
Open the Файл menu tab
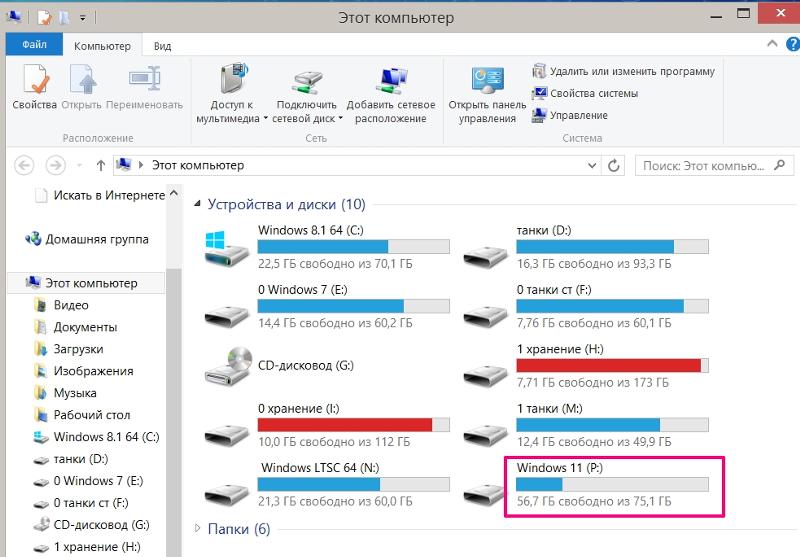(34, 45)
